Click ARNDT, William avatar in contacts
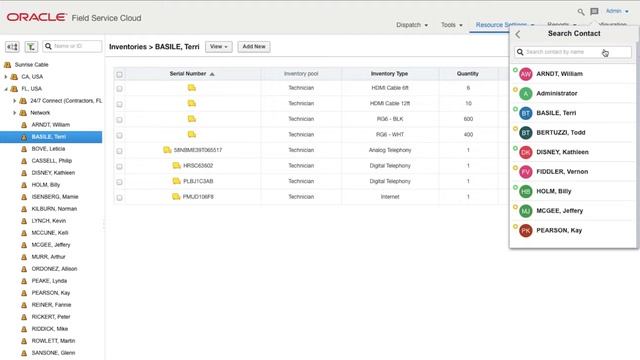The width and height of the screenshot is (640, 360). click(526, 74)
